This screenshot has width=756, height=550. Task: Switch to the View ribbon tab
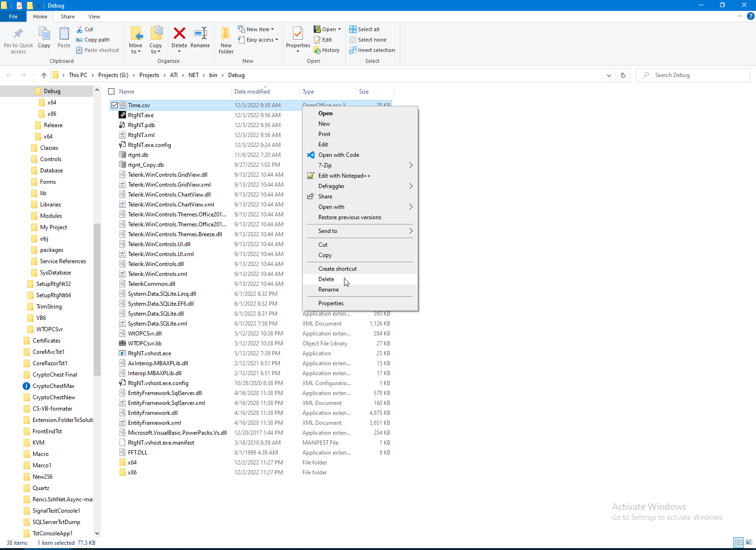point(94,17)
